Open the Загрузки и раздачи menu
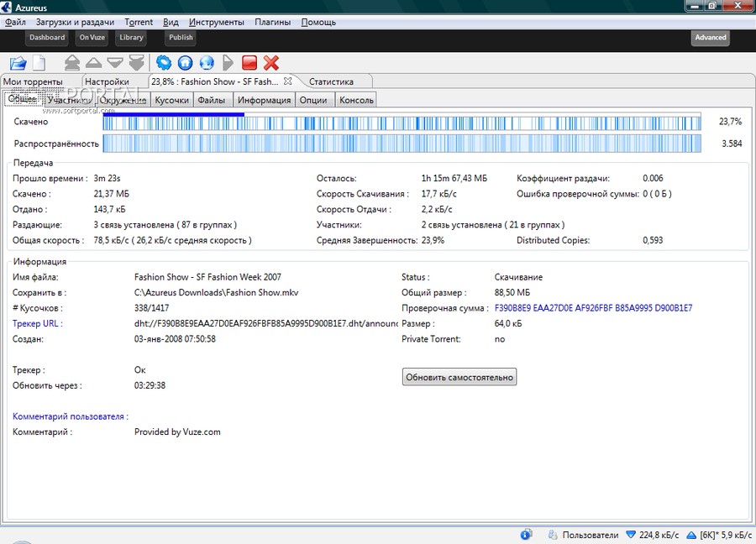 tap(76, 22)
